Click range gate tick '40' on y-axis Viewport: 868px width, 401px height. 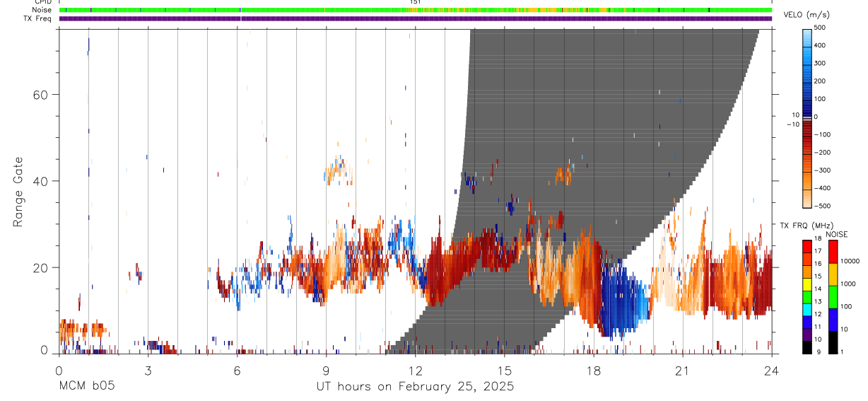click(41, 181)
